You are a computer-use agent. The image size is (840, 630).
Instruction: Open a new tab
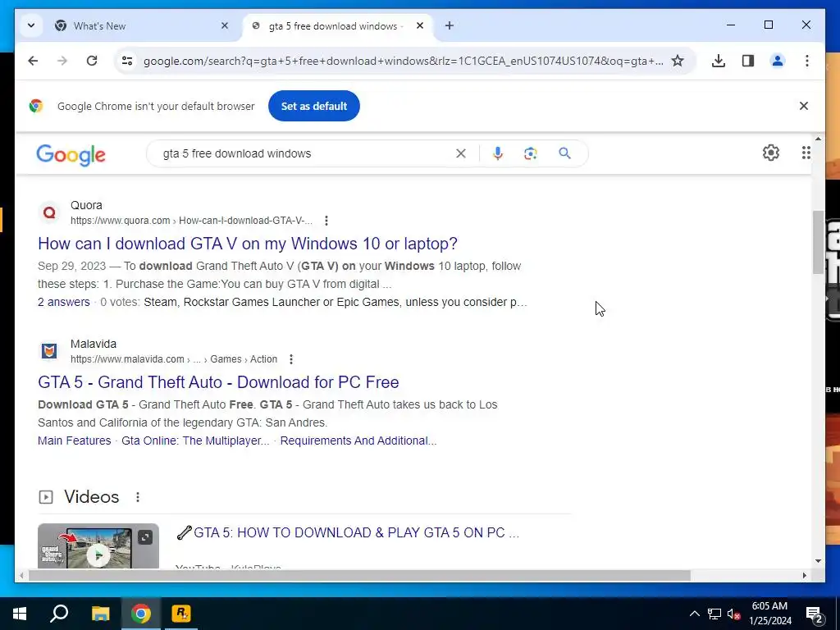[450, 25]
